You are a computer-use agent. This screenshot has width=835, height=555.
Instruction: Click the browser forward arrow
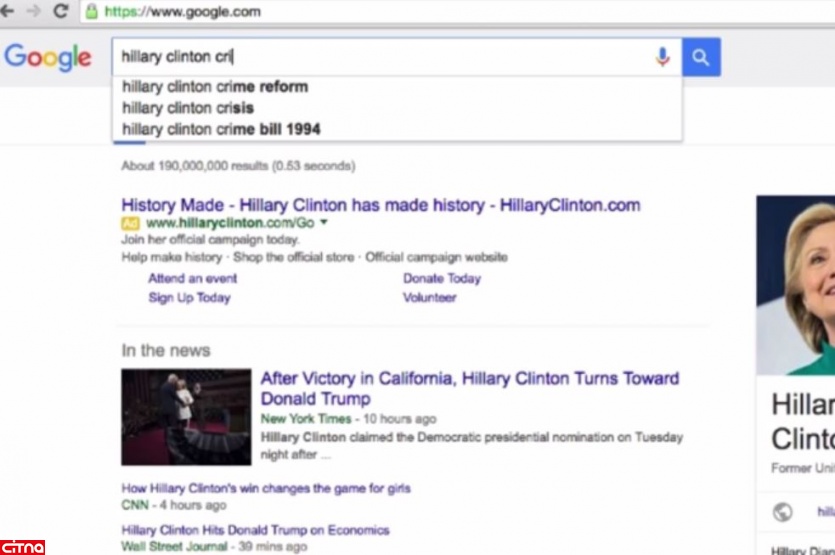(33, 11)
